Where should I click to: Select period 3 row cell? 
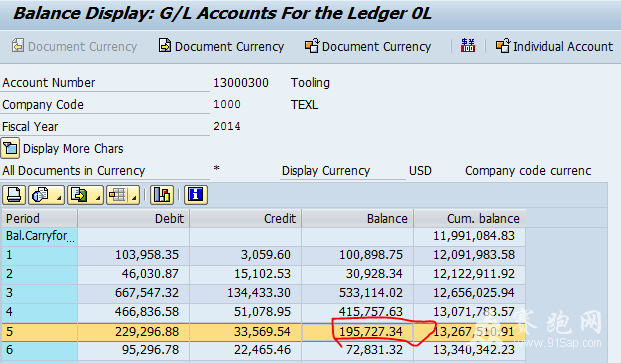[39, 293]
